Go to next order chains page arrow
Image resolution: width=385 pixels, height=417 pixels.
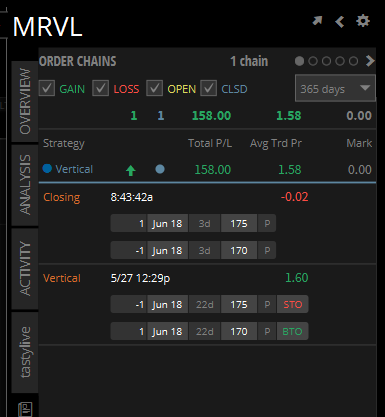pyautogui.click(x=370, y=61)
